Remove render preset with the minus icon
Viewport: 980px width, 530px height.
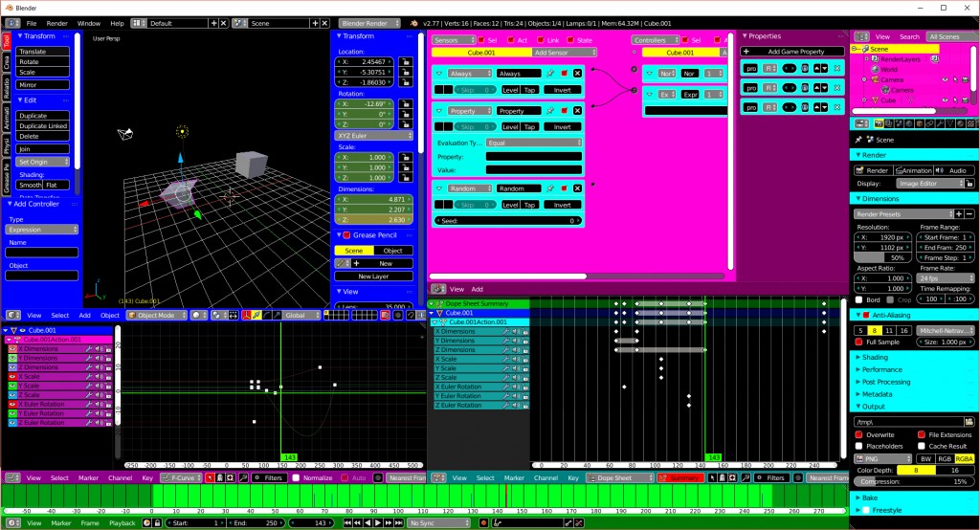pos(969,213)
